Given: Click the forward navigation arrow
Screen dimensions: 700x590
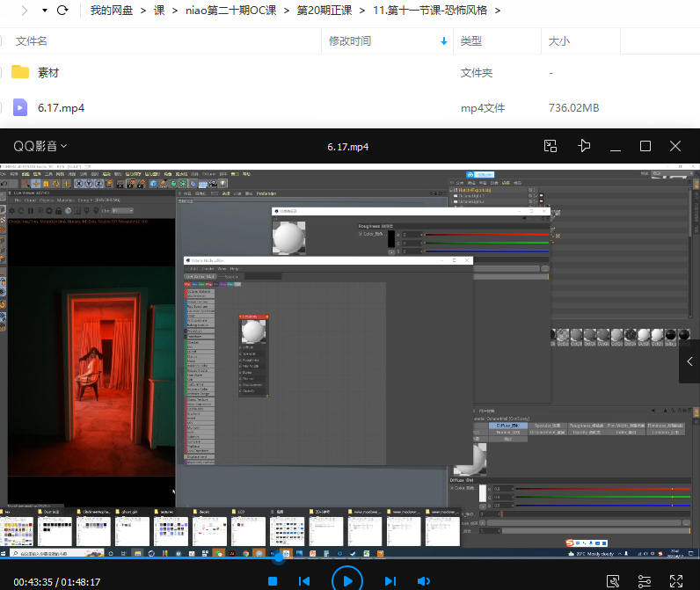Looking at the screenshot, I should coord(24,11).
